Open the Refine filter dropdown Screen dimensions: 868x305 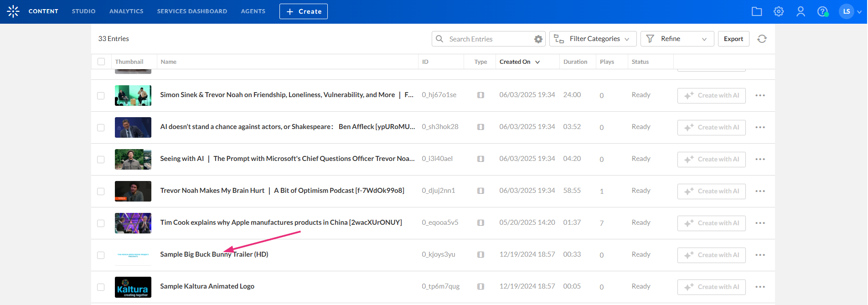677,39
